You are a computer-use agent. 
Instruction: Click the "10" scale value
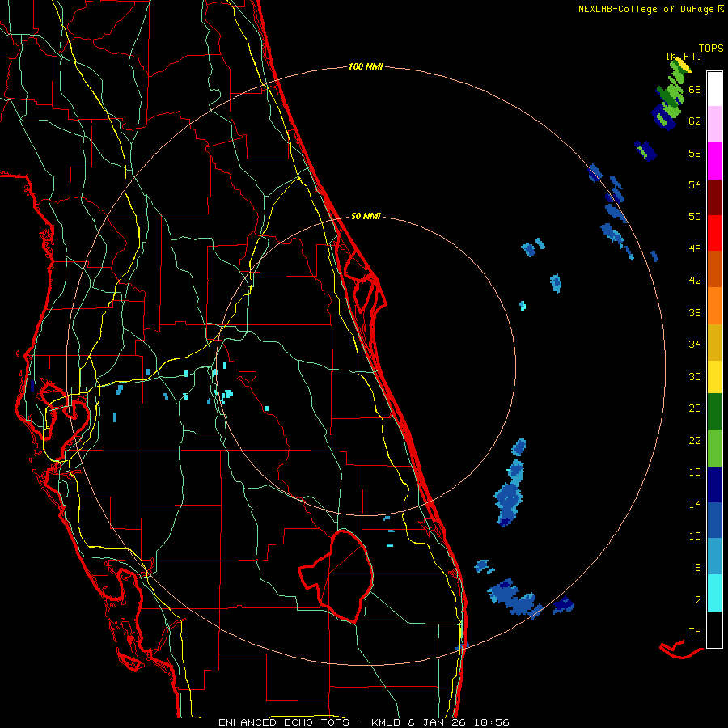pos(695,535)
